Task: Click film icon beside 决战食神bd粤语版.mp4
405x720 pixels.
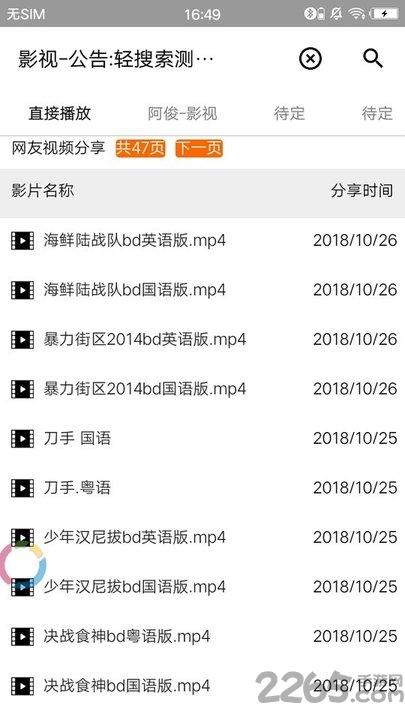Action: click(x=22, y=636)
